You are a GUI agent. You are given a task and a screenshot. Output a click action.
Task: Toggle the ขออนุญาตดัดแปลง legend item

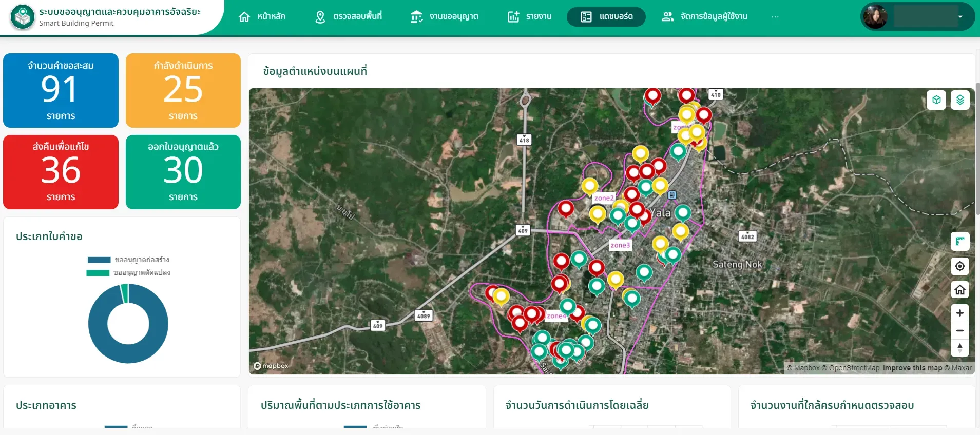point(128,272)
